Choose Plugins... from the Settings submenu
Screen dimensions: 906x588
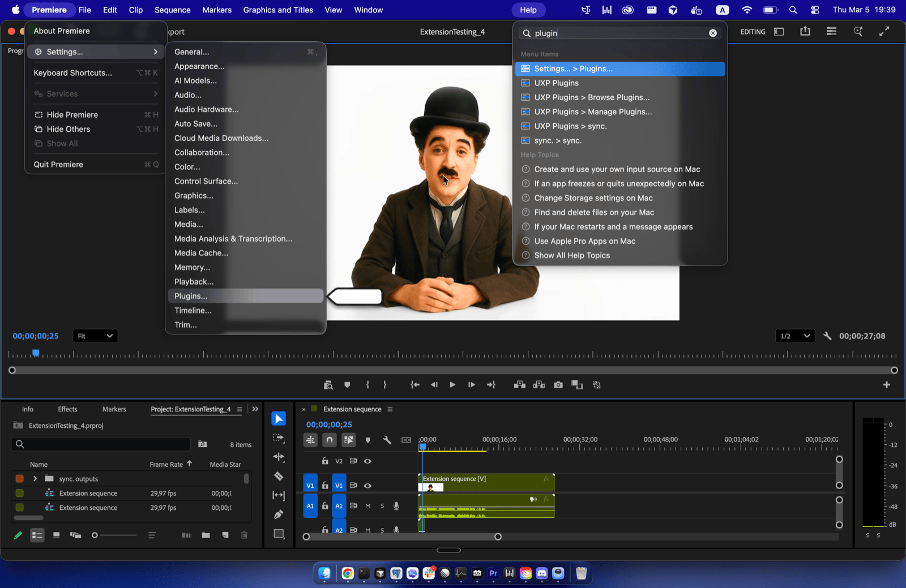[191, 296]
